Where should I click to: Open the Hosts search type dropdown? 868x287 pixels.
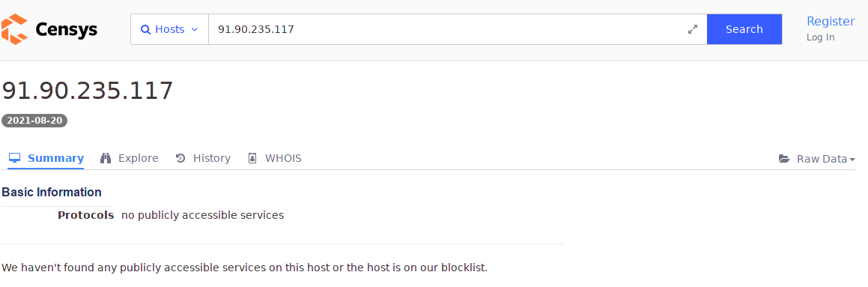pos(169,29)
